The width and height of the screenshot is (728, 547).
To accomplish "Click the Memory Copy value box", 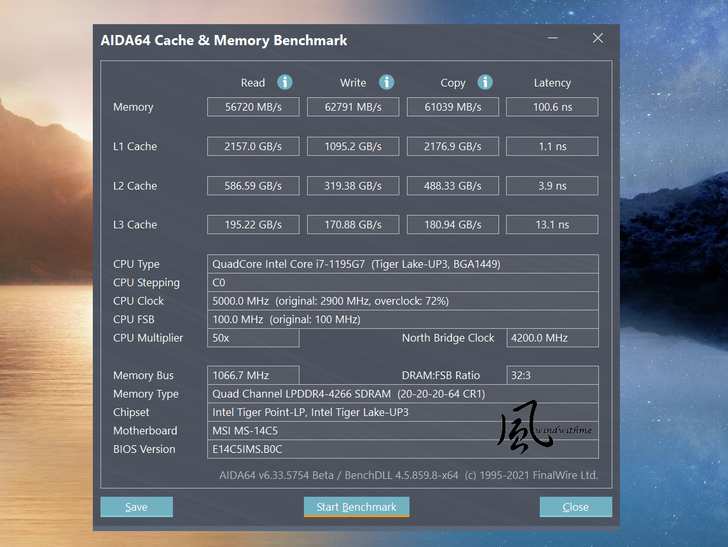I will [x=452, y=107].
